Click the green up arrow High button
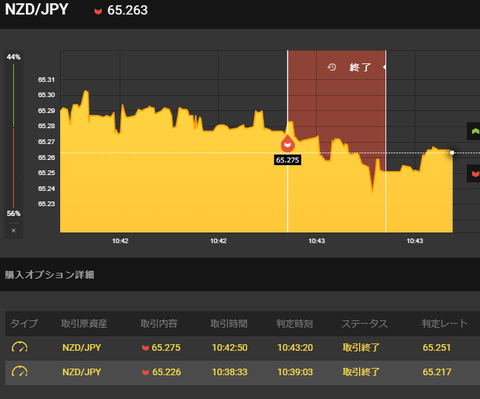Image resolution: width=480 pixels, height=399 pixels. click(475, 131)
